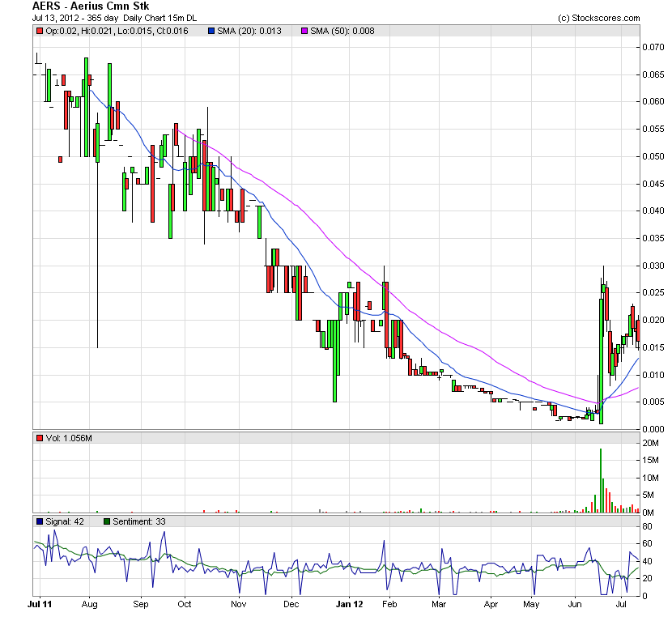
Task: Click the 'Sep' date axis label
Action: pyautogui.click(x=141, y=604)
